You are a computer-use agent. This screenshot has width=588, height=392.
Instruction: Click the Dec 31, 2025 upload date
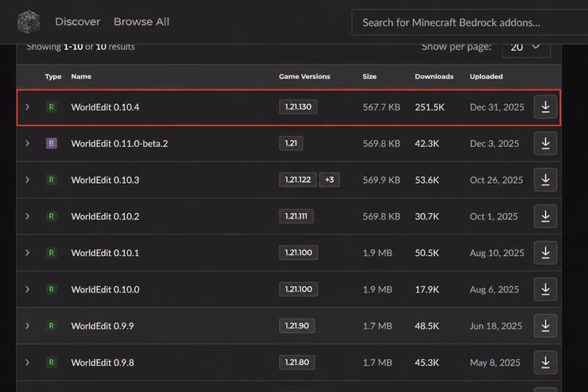click(x=497, y=107)
